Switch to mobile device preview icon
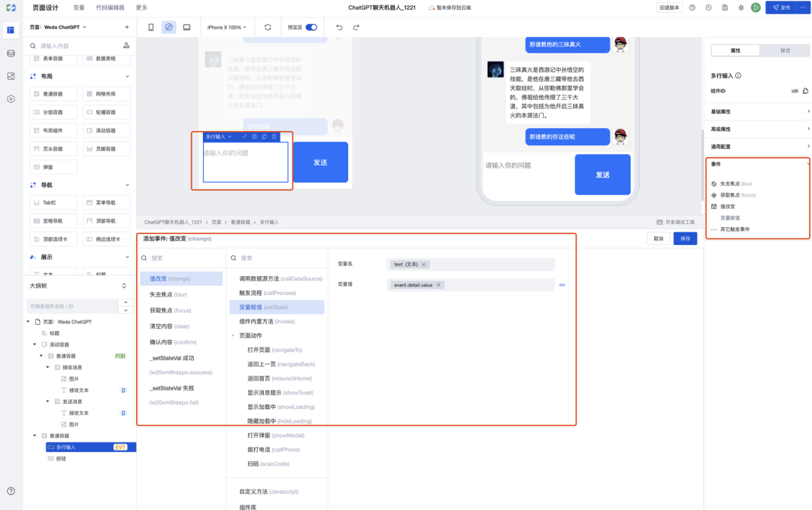This screenshot has width=812, height=510. [150, 28]
